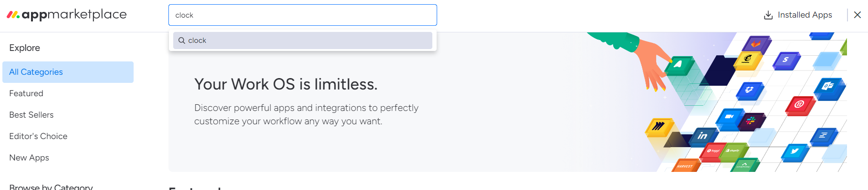The height and width of the screenshot is (190, 868).
Task: Close the marketplace with the X icon
Action: tap(858, 15)
